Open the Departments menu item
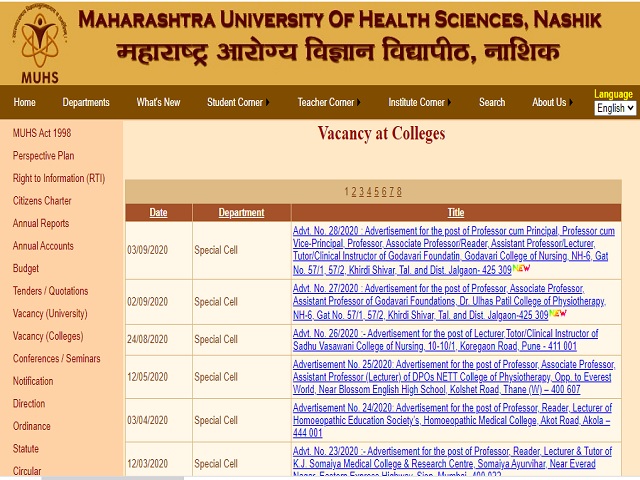640x480 pixels. (86, 102)
